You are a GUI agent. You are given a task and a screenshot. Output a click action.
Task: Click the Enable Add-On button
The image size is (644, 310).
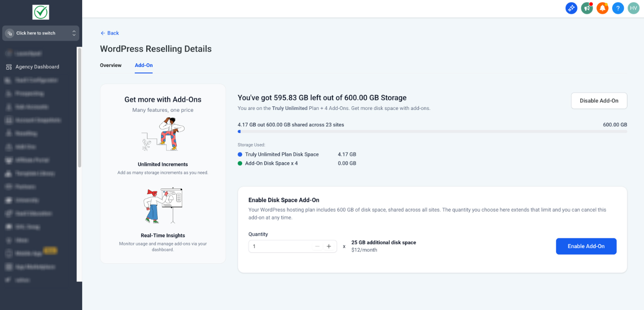(x=586, y=246)
